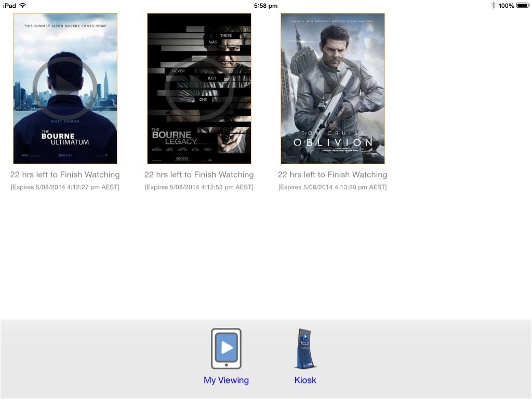Click expiry time ending 4:13:20 pm AEST
532x399 pixels.
(332, 187)
